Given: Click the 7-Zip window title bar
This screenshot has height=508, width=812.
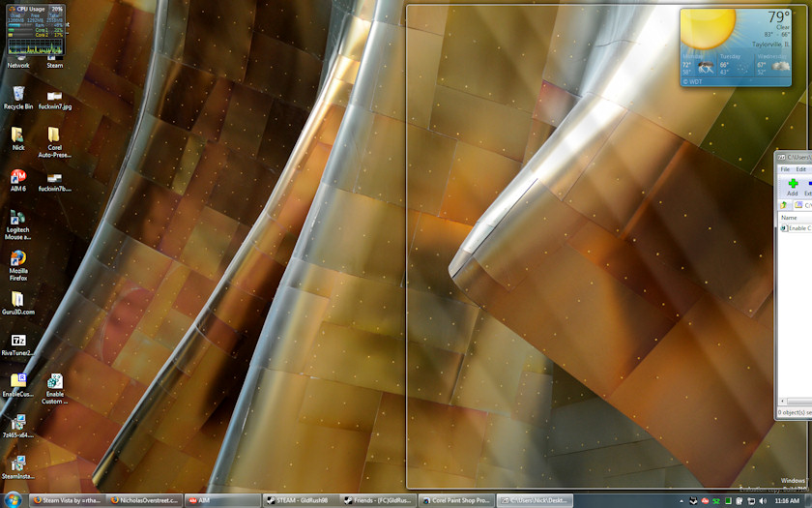Looking at the screenshot, I should click(796, 157).
